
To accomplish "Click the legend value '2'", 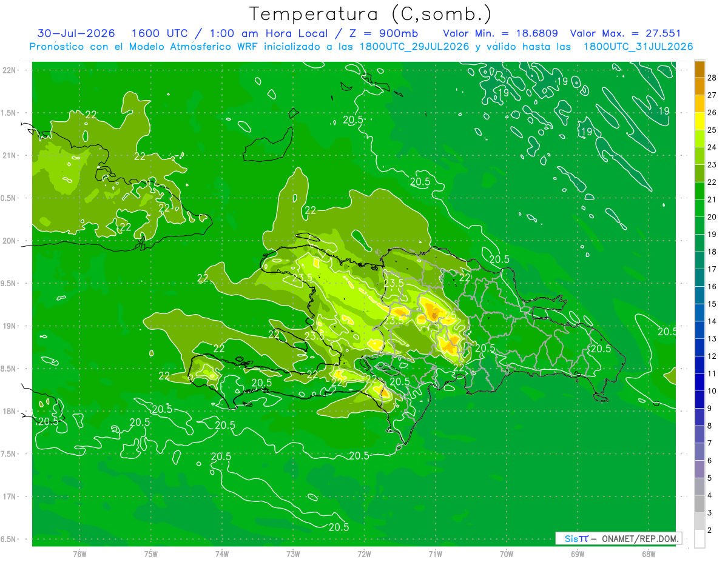I will [710, 530].
